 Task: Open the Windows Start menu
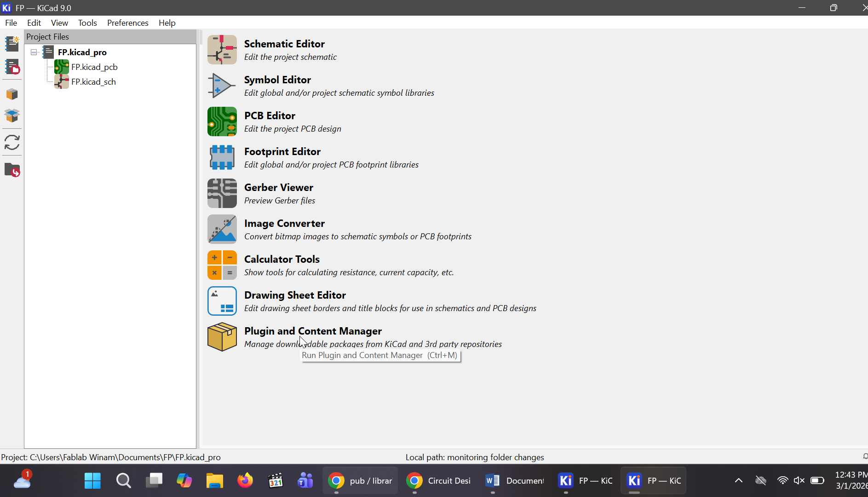(x=92, y=481)
